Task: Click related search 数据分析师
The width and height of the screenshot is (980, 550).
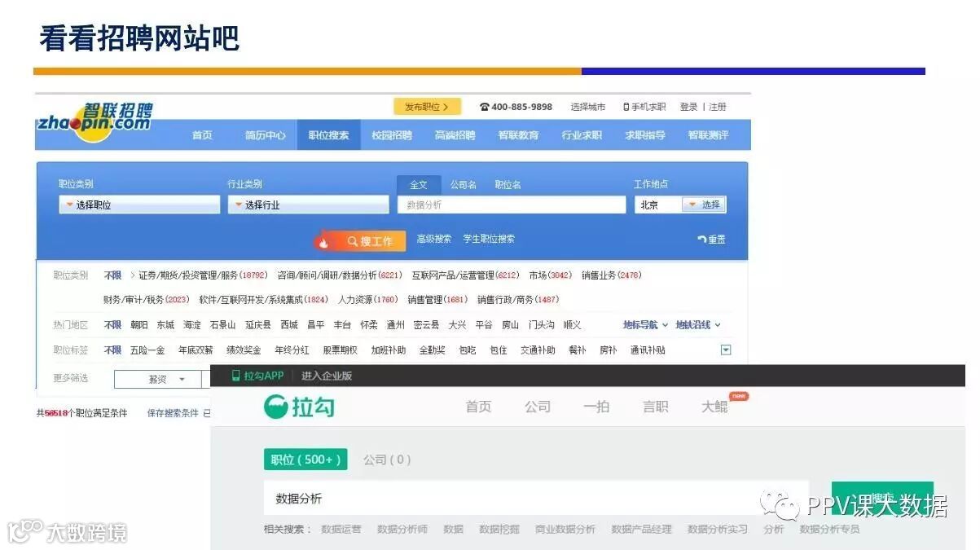Action: pyautogui.click(x=402, y=530)
